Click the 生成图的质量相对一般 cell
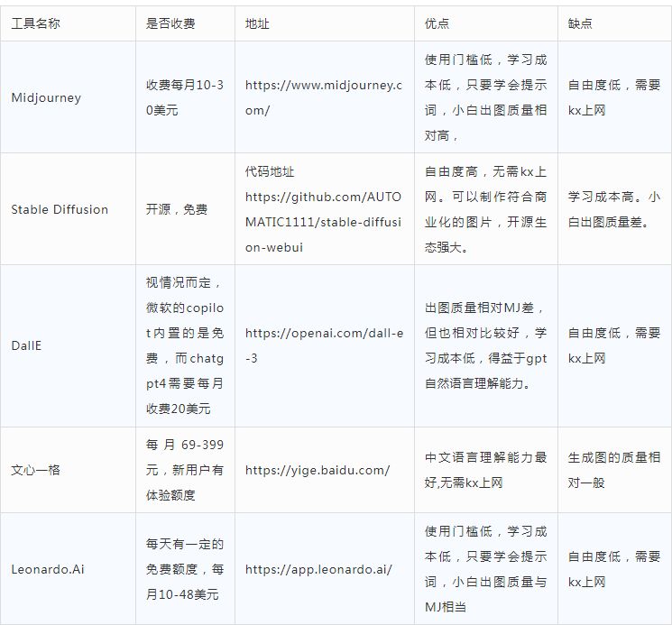The width and height of the screenshot is (672, 625). 614,470
